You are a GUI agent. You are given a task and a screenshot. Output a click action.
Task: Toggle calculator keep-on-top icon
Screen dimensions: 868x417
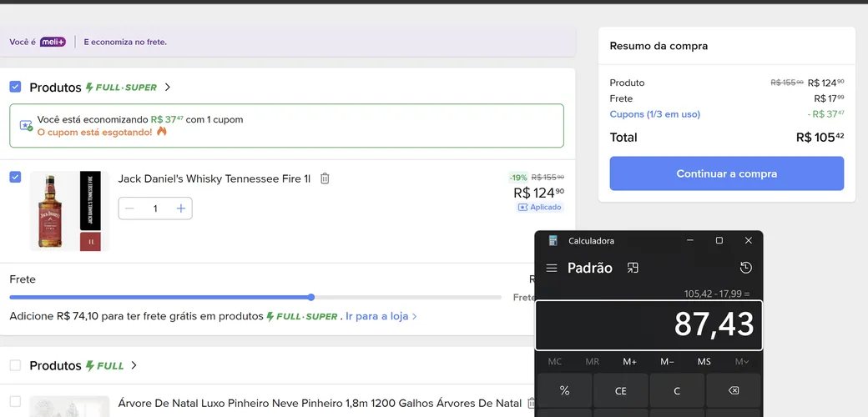click(x=633, y=269)
